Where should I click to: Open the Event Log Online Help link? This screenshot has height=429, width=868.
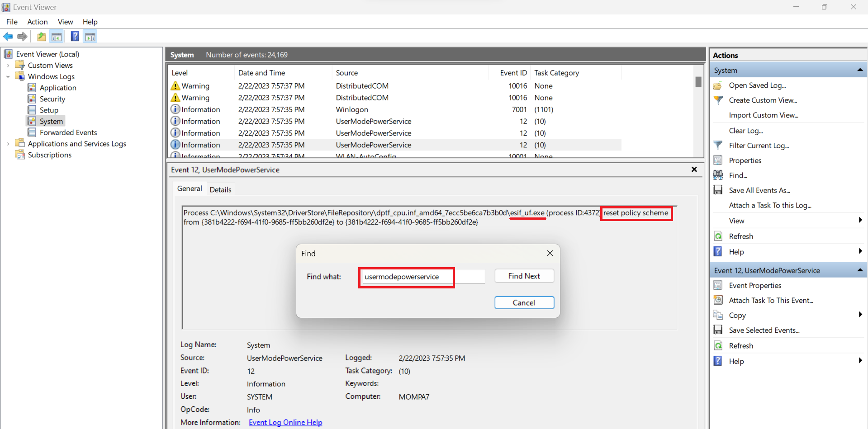tap(285, 422)
